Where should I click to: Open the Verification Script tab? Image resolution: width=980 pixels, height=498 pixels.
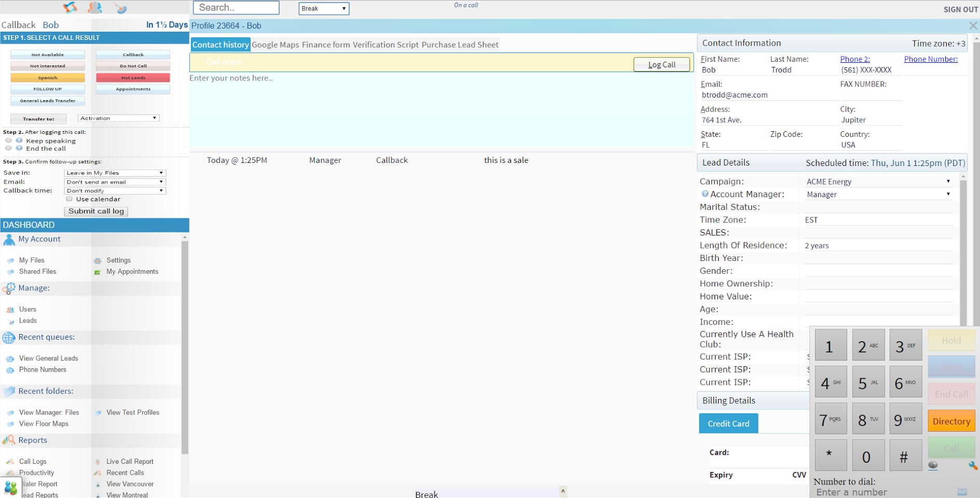[x=385, y=45]
